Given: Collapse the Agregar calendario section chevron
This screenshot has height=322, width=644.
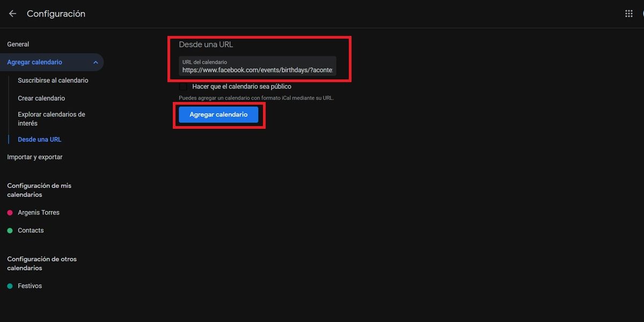Looking at the screenshot, I should (x=96, y=63).
